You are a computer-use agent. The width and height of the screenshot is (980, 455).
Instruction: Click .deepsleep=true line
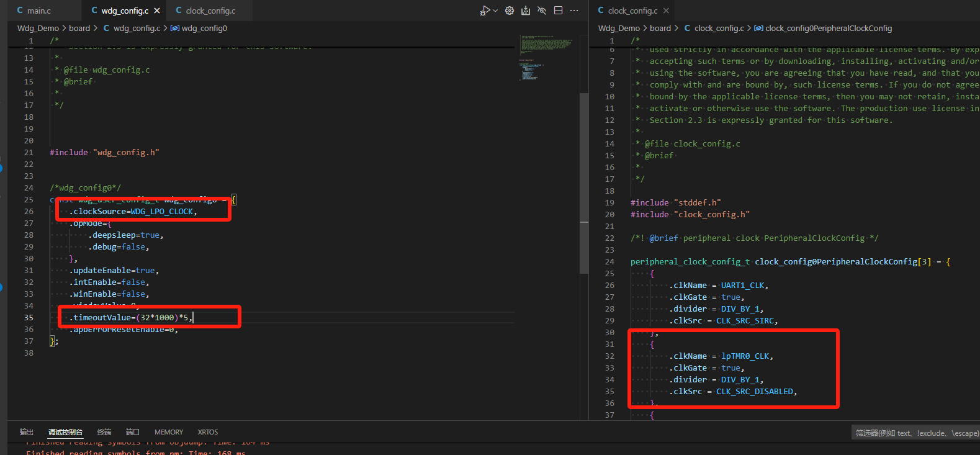[x=126, y=235]
